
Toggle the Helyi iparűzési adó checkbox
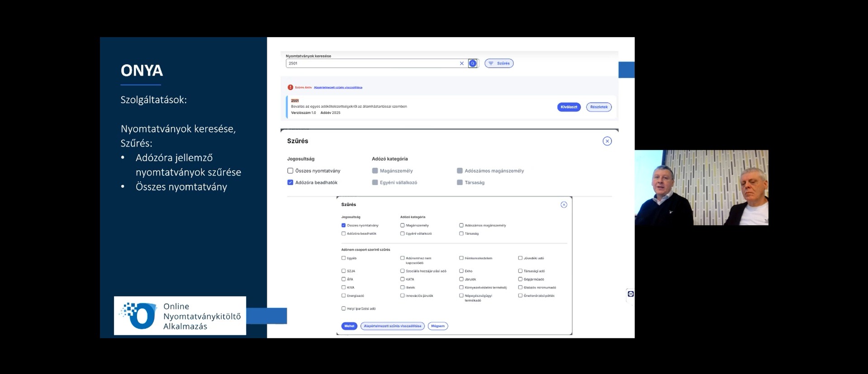point(344,308)
